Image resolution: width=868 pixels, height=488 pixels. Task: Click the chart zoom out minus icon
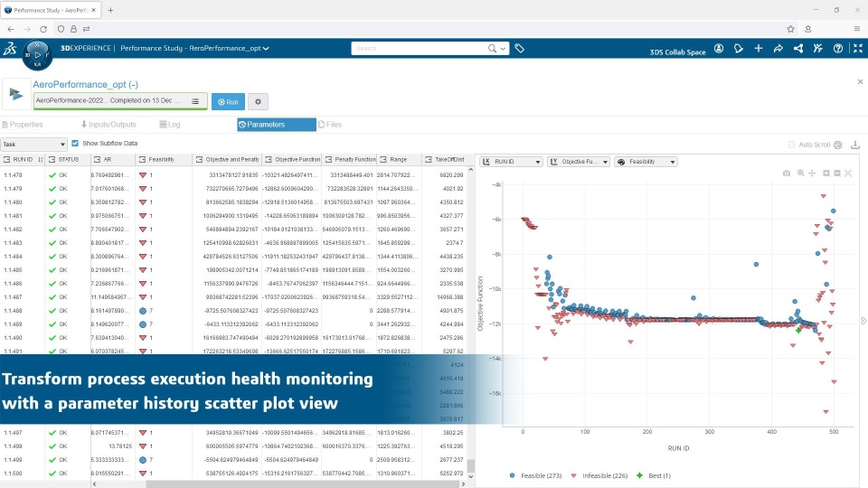pos(837,174)
